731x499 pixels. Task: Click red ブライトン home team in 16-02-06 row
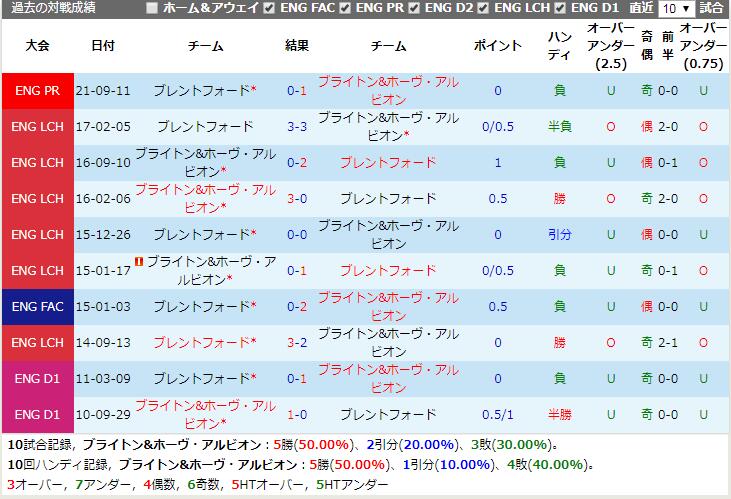pos(205,199)
